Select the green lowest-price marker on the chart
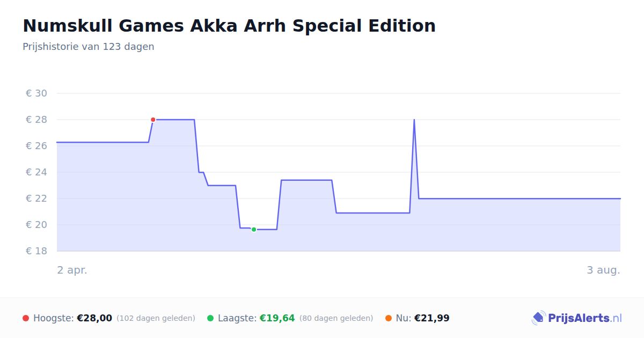The image size is (644, 338). (x=254, y=230)
